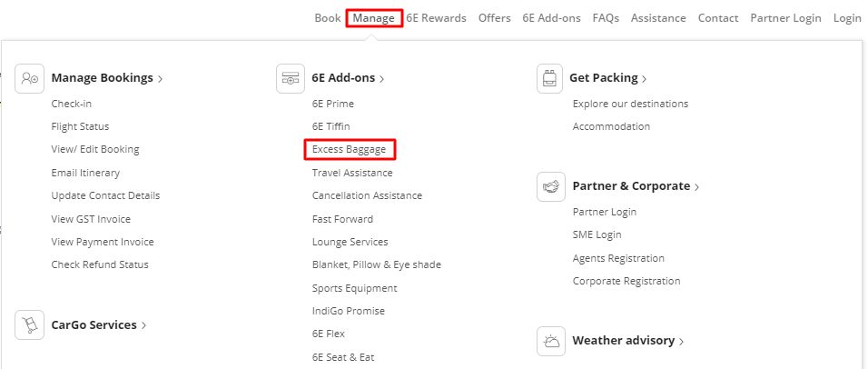The height and width of the screenshot is (369, 868).
Task: Open the Manage menu in top navigation
Action: tap(374, 18)
